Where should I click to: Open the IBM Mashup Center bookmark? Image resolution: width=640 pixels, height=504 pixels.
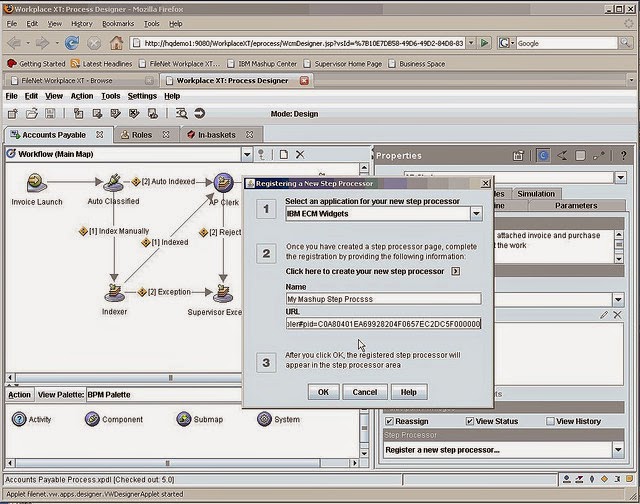262,64
